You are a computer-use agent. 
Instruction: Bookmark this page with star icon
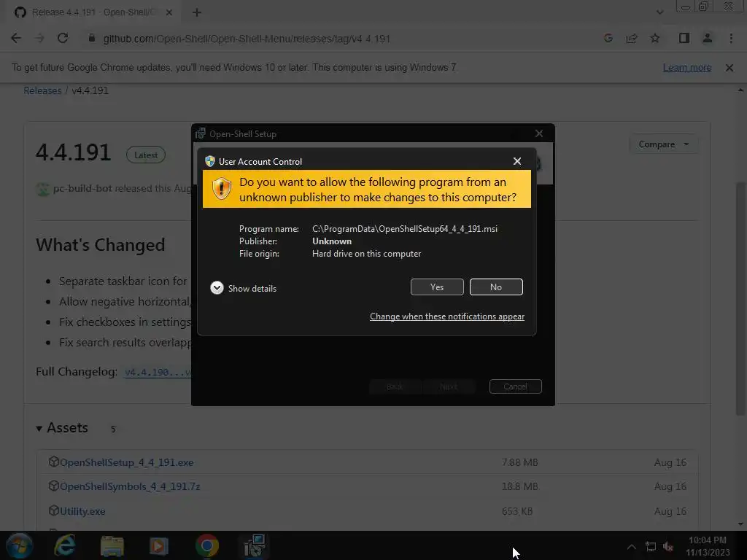pos(655,39)
